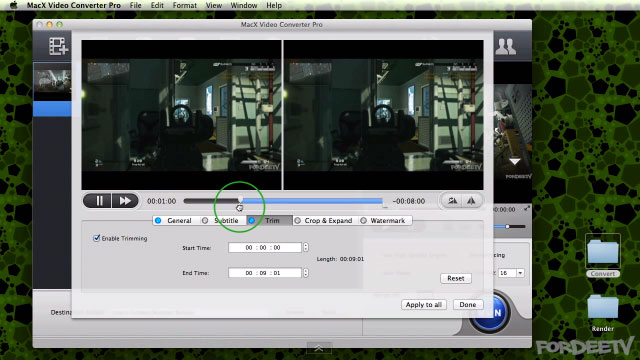Click the remaining time -00:08:00

[409, 201]
